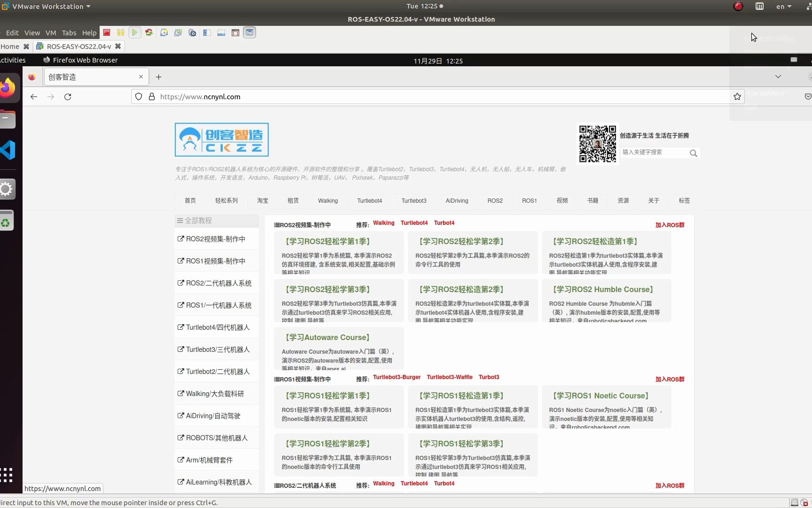This screenshot has width=812, height=508.
Task: Open Firefox from the Ubuntu dock
Action: click(8, 88)
